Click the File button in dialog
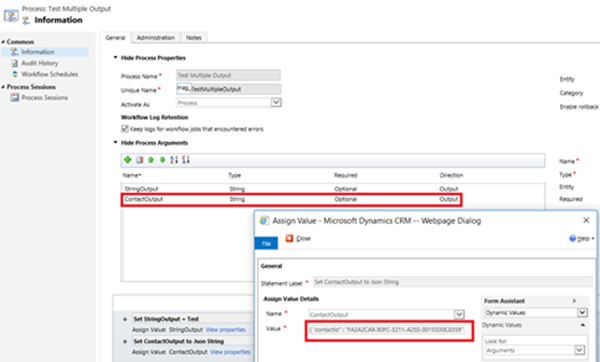600x362 pixels. (266, 243)
